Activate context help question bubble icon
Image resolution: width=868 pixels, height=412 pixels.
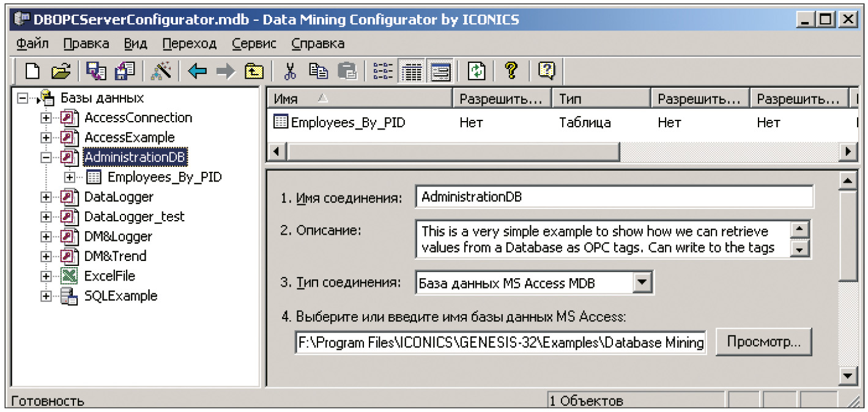tap(546, 72)
